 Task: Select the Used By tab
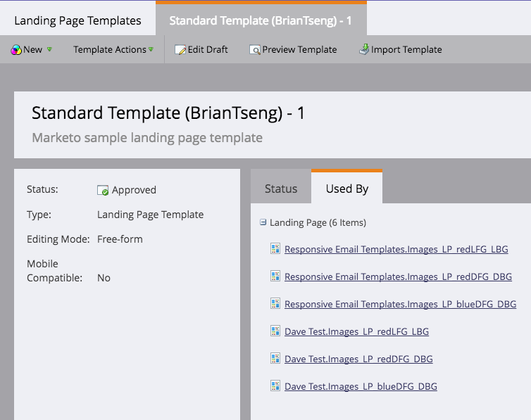(x=346, y=189)
